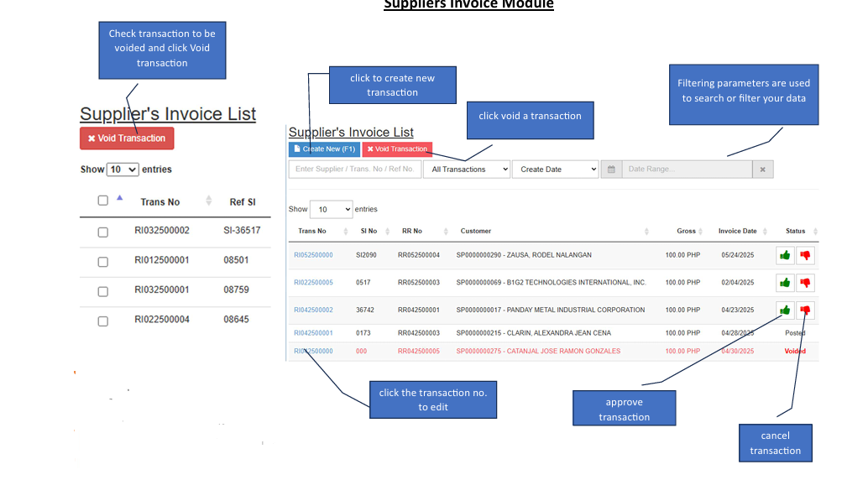
Task: Sort by the Invoice Date column
Action: [x=765, y=232]
